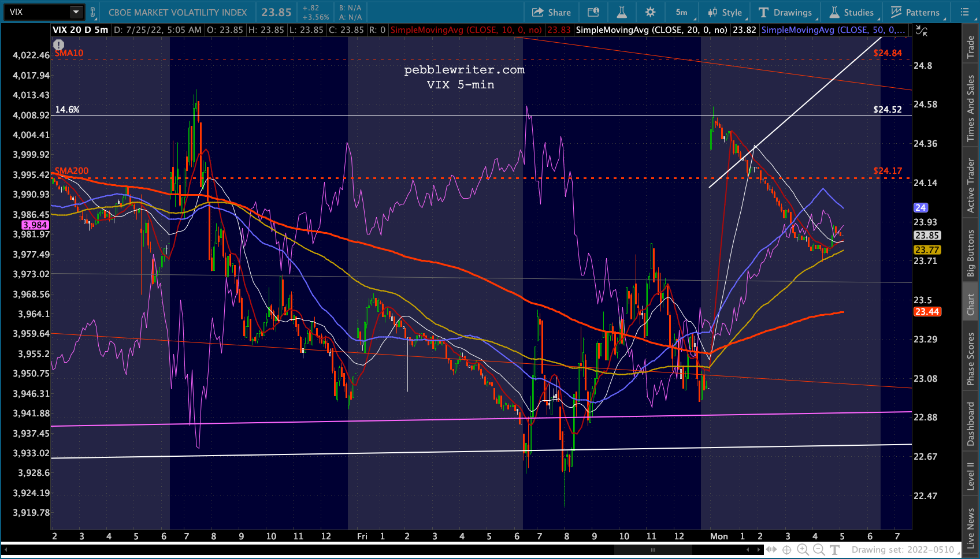980x559 pixels.
Task: Click the Studies button
Action: 852,12
